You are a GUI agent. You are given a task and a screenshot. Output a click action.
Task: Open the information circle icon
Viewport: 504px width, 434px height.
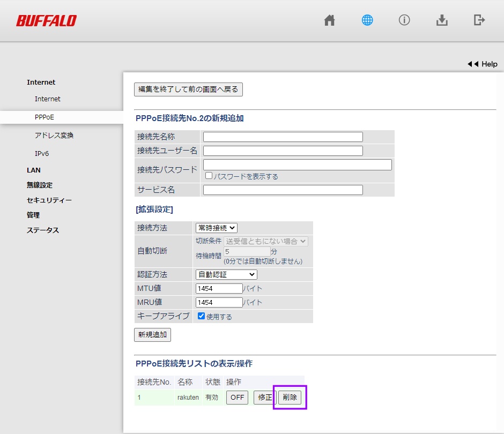(404, 20)
